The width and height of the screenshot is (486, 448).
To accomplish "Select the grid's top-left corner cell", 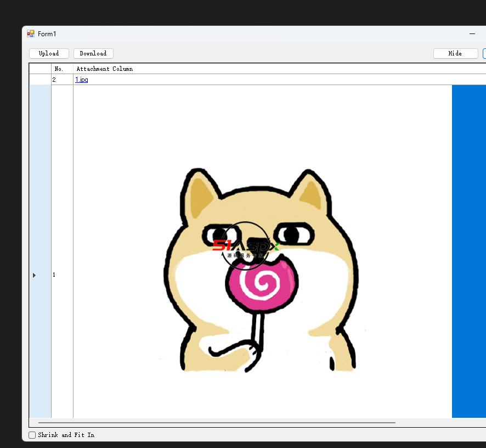I will tap(40, 69).
